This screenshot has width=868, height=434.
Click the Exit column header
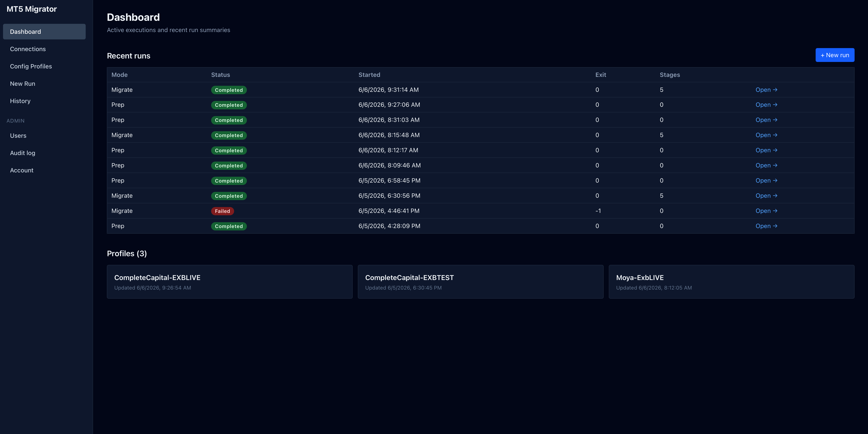coord(601,75)
